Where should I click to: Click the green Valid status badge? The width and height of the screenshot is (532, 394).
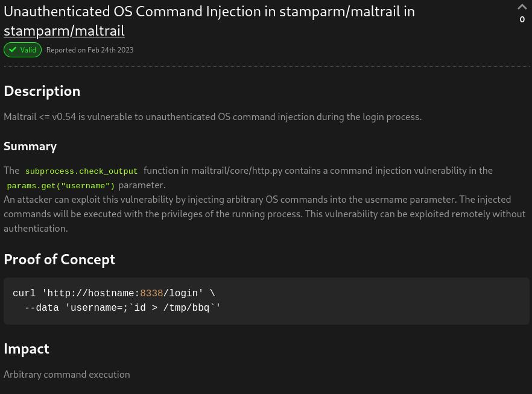coord(23,50)
